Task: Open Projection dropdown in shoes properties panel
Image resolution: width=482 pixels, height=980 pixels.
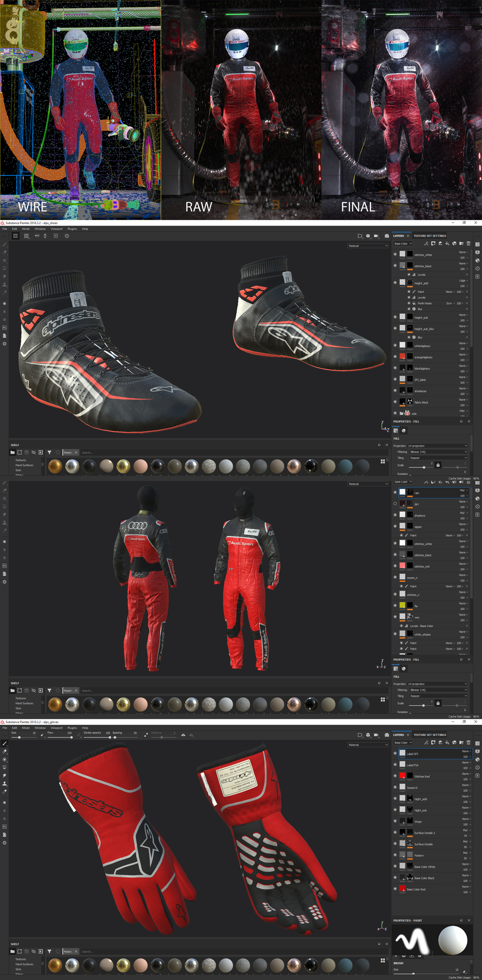Action: [437, 445]
